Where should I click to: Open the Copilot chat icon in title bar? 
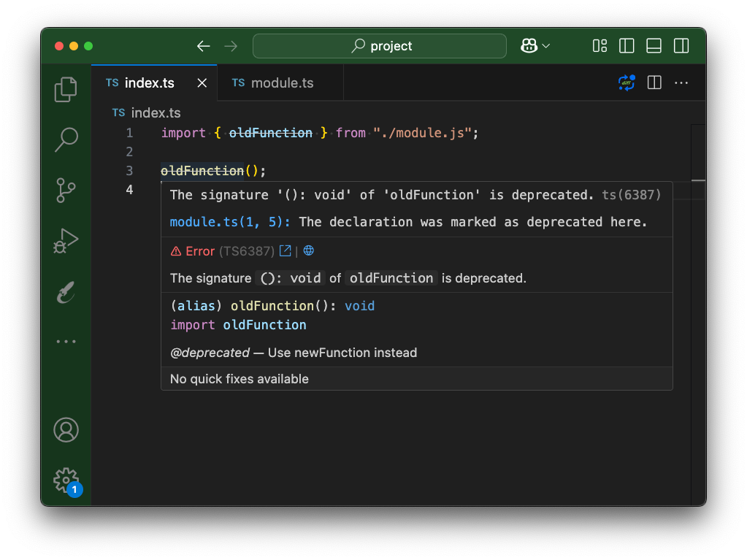tap(529, 46)
